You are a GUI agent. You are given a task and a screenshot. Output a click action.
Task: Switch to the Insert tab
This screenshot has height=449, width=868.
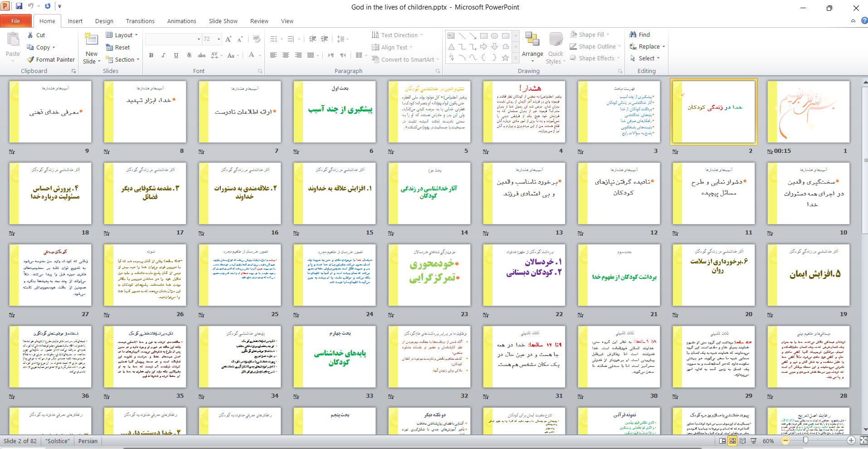(x=75, y=21)
